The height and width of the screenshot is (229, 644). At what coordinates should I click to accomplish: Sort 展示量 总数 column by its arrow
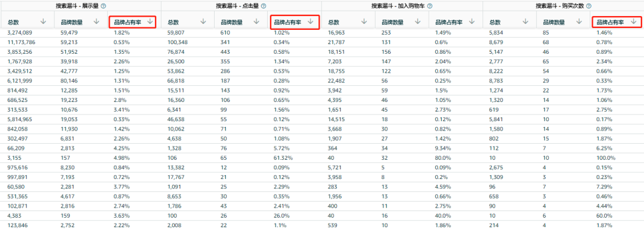pyautogui.click(x=43, y=21)
